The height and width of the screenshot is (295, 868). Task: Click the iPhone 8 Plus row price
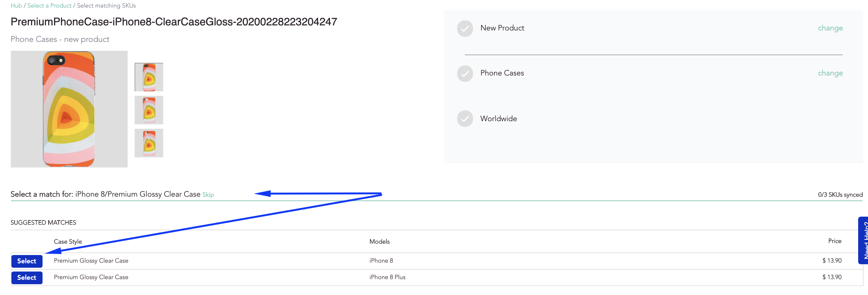pyautogui.click(x=831, y=277)
